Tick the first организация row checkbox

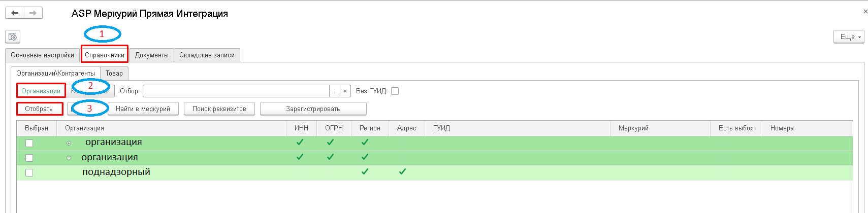point(29,143)
